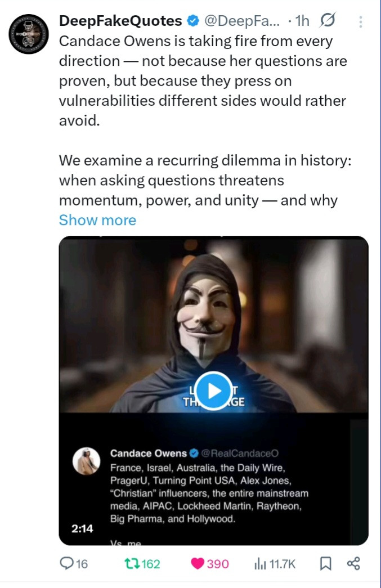381x588 pixels.
Task: Click the 1h post timestamp
Action: coord(303,21)
